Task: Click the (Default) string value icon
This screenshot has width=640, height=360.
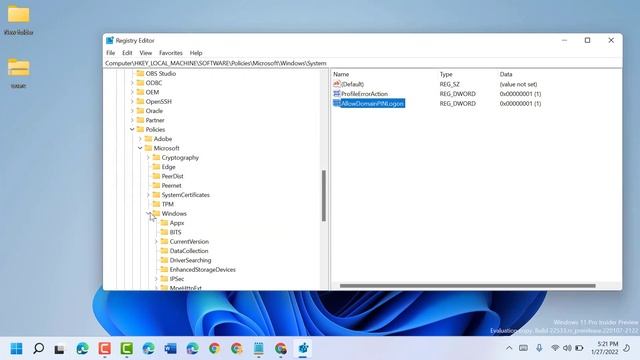Action: (337, 84)
